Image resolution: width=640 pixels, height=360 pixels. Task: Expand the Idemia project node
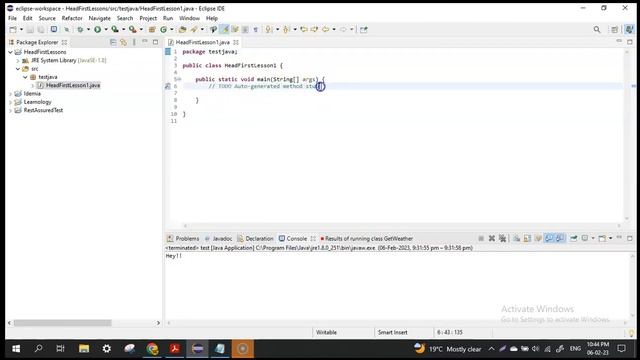tap(11, 94)
